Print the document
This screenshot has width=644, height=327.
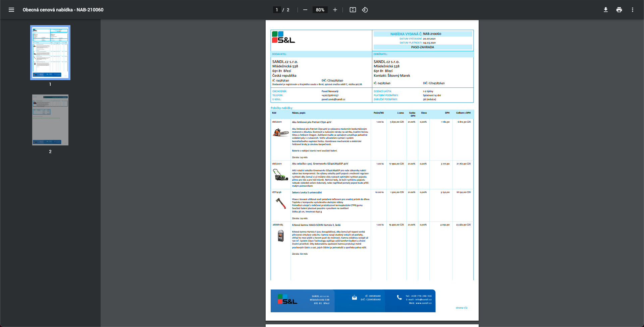619,10
